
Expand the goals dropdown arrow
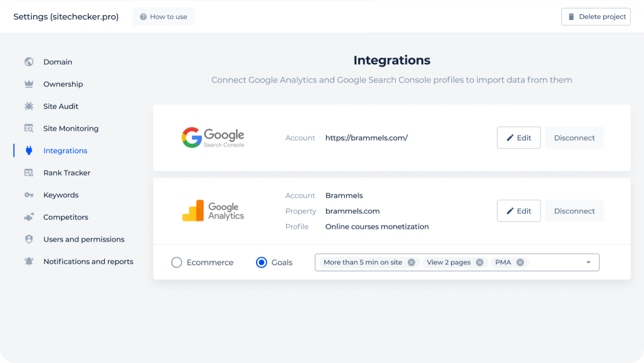[588, 263]
